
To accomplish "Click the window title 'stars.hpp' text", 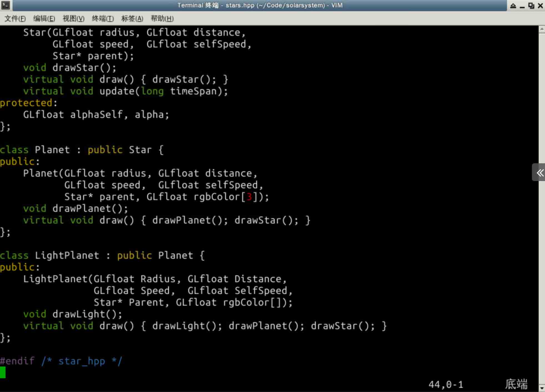I will click(x=240, y=5).
